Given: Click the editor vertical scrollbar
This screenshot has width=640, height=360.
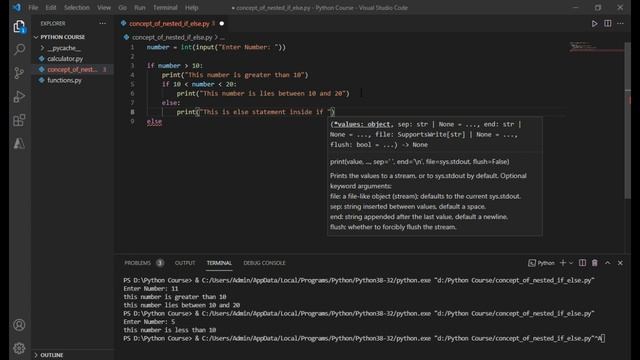Looking at the screenshot, I should tap(628, 120).
